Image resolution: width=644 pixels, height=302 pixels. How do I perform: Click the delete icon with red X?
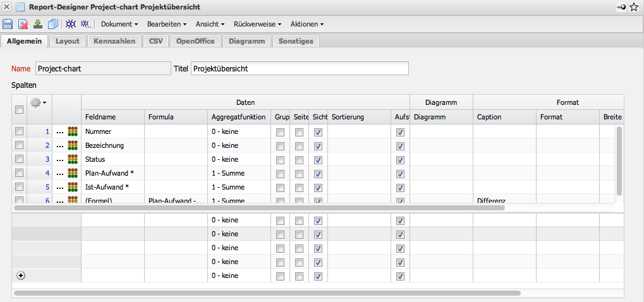[23, 24]
